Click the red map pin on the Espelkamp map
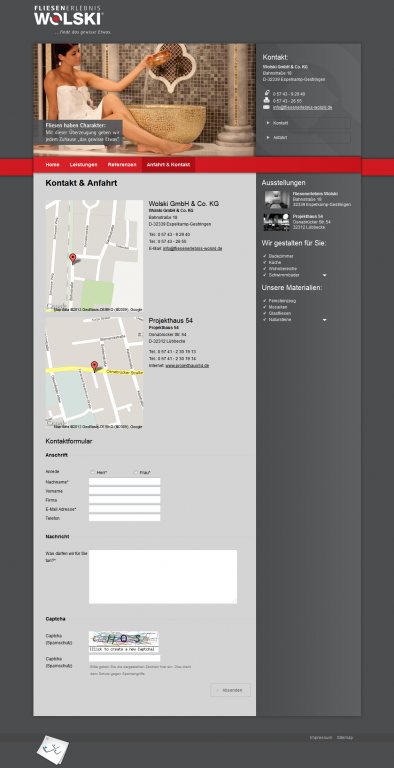This screenshot has width=394, height=768. [x=73, y=259]
